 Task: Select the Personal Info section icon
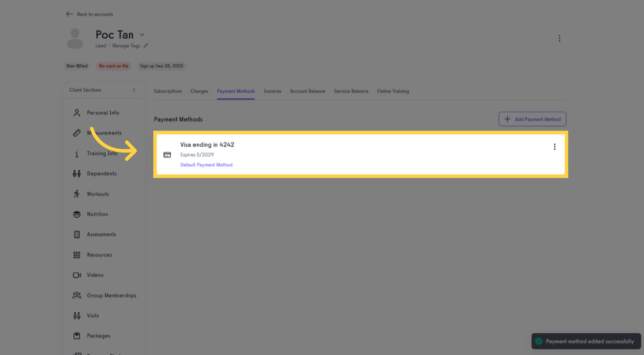tap(76, 112)
